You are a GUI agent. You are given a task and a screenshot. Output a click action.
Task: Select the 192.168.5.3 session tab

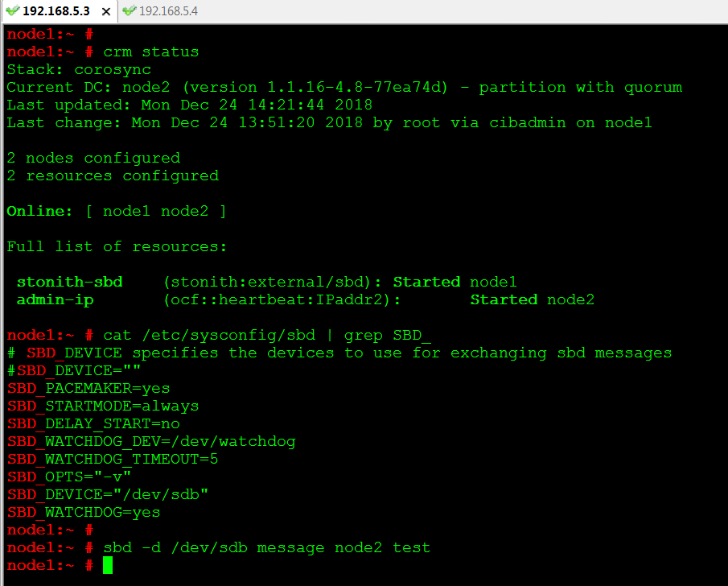(56, 11)
